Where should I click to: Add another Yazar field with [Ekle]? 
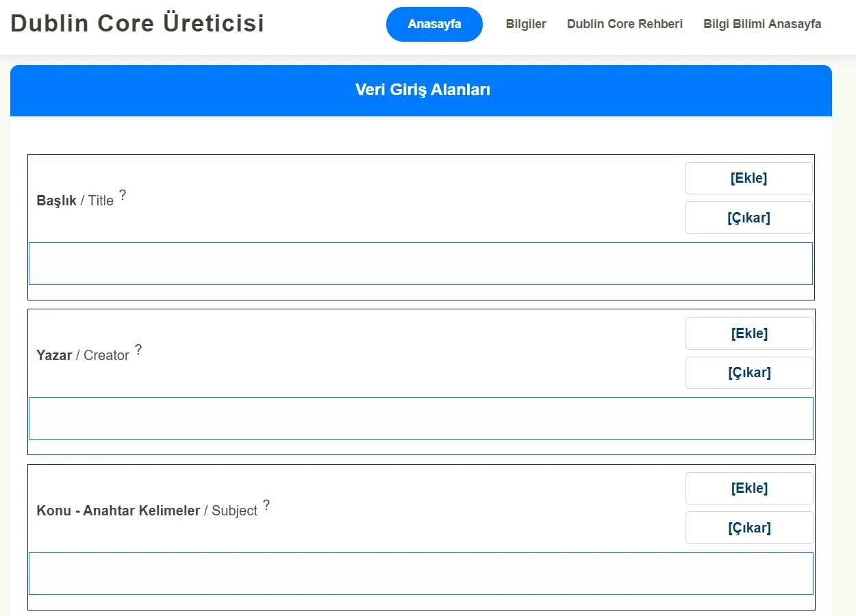pos(749,333)
